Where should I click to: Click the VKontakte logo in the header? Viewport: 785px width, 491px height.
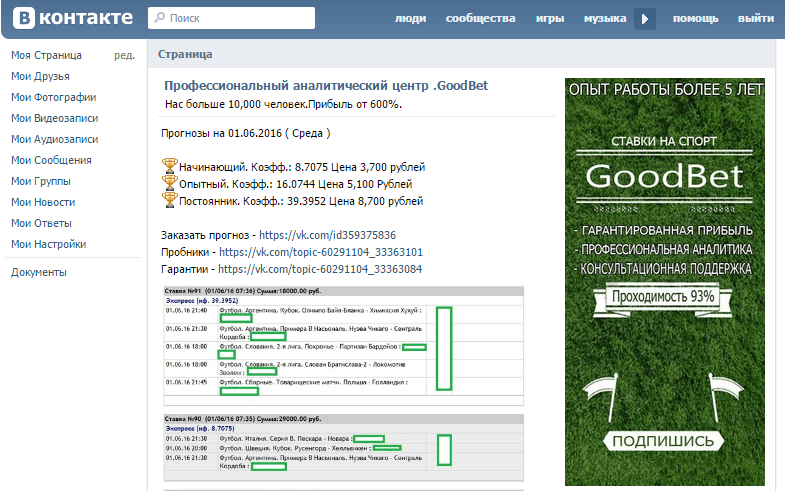[x=73, y=18]
